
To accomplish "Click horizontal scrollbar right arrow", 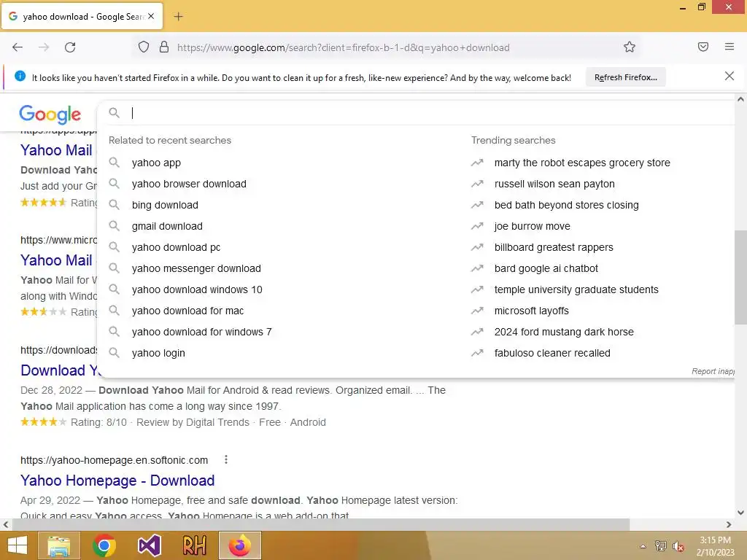I will click(729, 525).
